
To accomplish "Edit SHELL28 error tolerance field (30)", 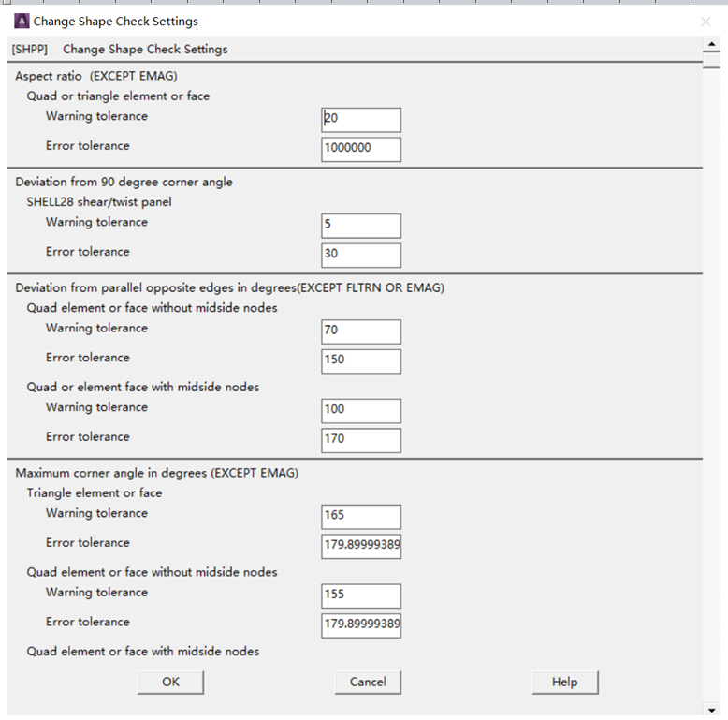I will pos(361,256).
